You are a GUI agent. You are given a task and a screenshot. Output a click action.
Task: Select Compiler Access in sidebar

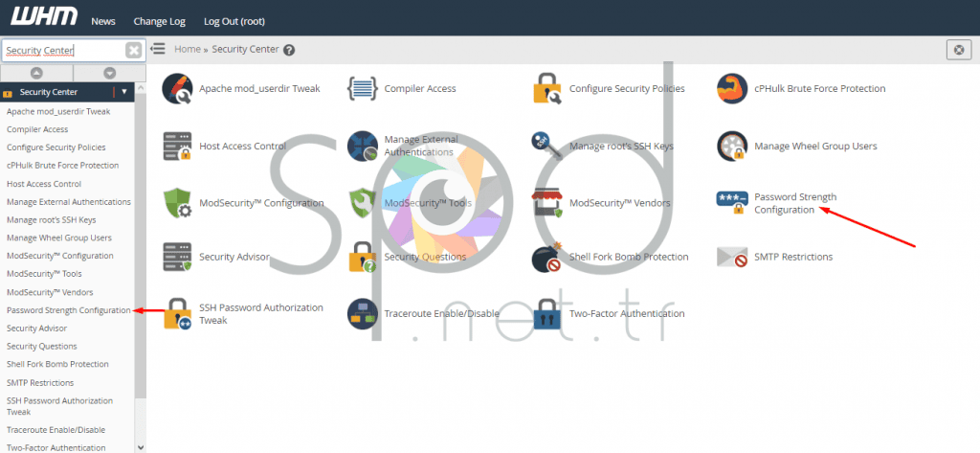tap(37, 129)
